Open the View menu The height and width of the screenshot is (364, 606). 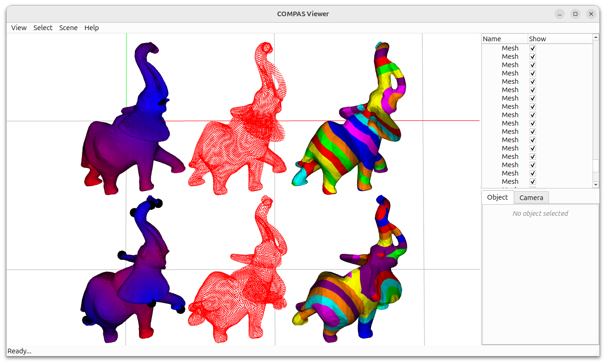point(19,28)
